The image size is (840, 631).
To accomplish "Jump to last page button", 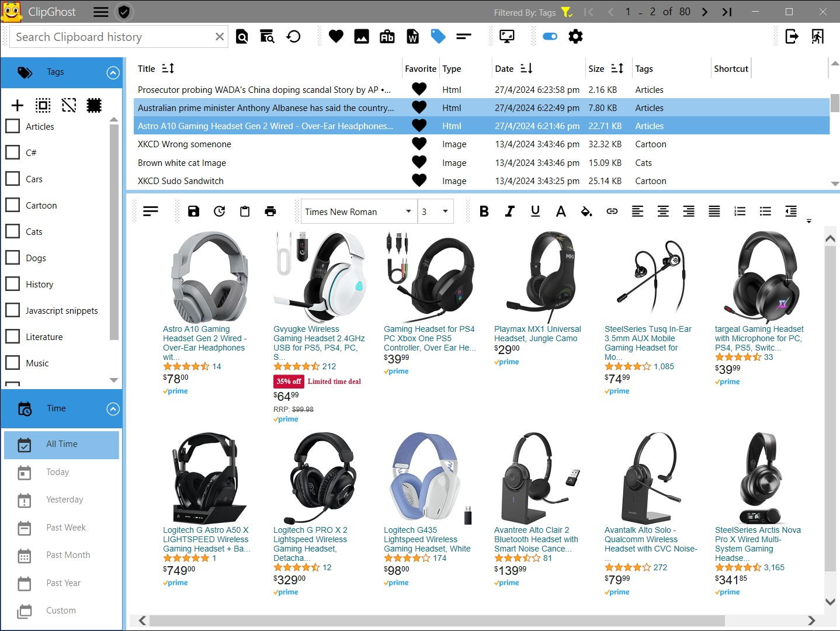I will coord(727,12).
